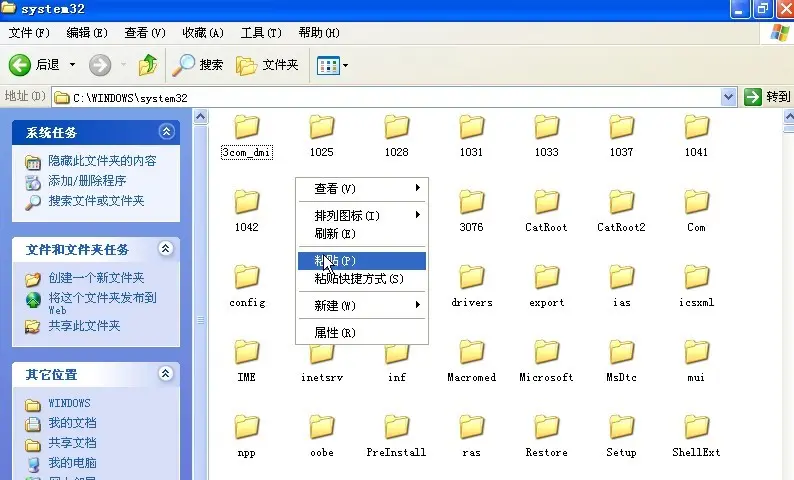
Task: Select the drivers folder
Action: [x=471, y=286]
